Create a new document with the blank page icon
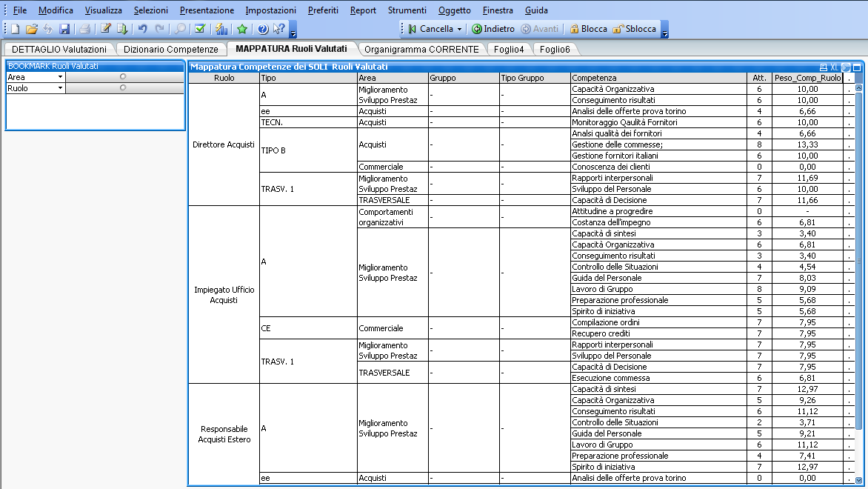This screenshot has height=489, width=868. pos(16,29)
